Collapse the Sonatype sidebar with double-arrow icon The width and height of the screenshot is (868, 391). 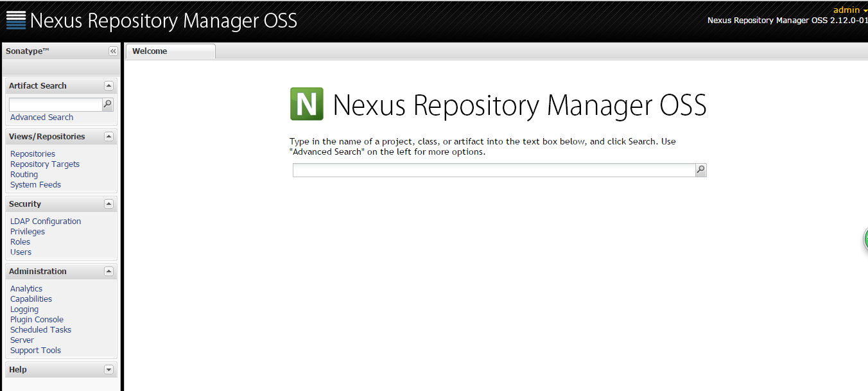pos(113,51)
